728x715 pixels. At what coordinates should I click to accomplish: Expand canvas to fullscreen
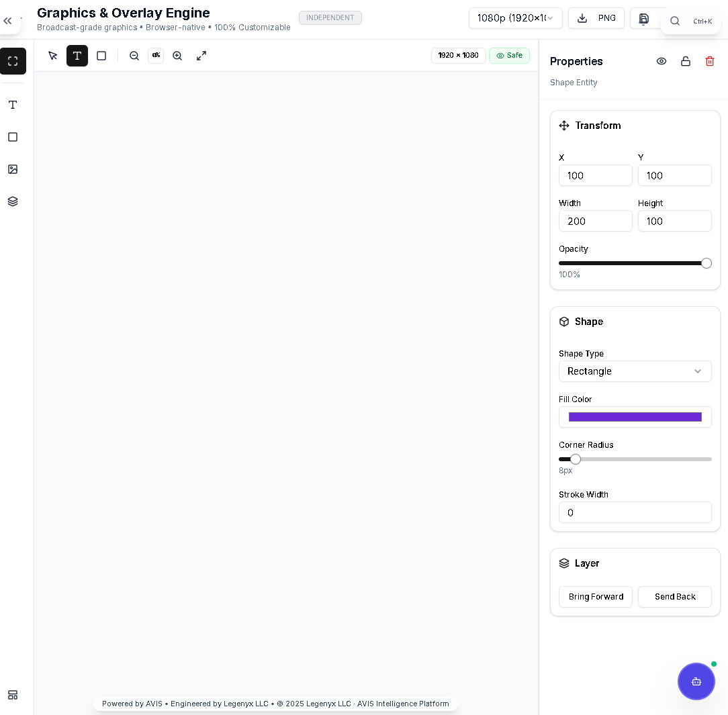(x=201, y=56)
